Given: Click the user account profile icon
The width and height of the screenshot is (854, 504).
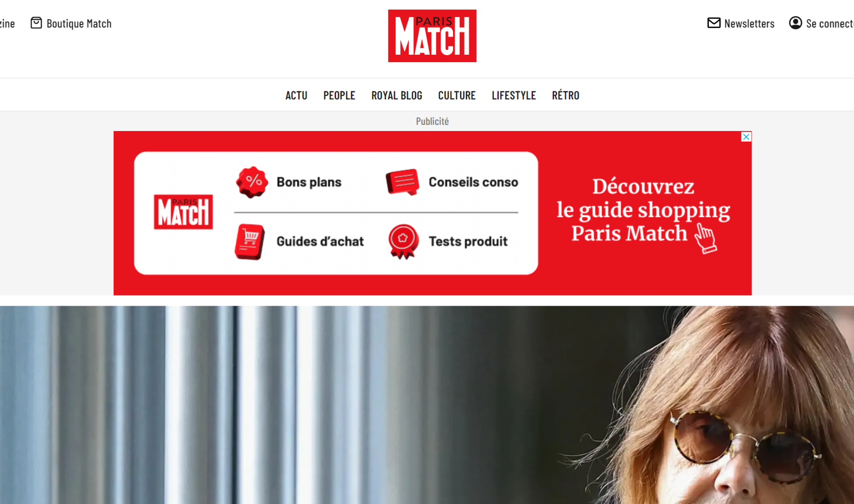Looking at the screenshot, I should 796,23.
